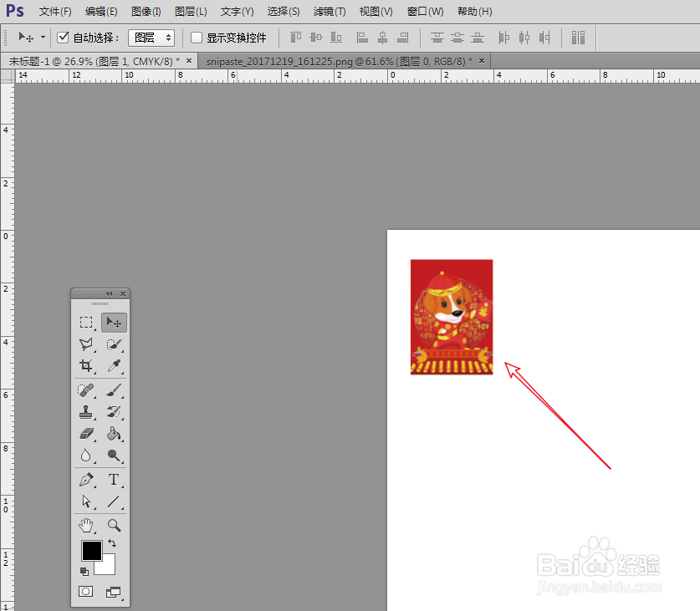This screenshot has width=700, height=611.
Task: Open the 窗口(W) menu
Action: pyautogui.click(x=426, y=12)
